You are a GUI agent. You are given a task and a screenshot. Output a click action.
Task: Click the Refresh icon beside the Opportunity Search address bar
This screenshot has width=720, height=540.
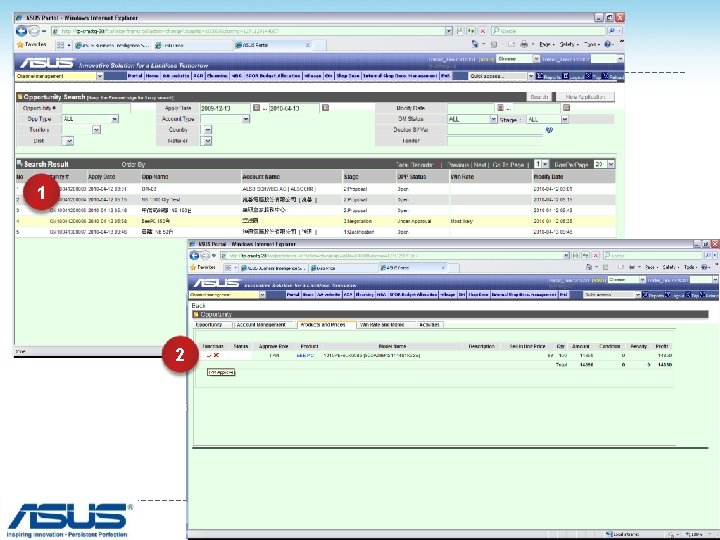pyautogui.click(x=471, y=31)
